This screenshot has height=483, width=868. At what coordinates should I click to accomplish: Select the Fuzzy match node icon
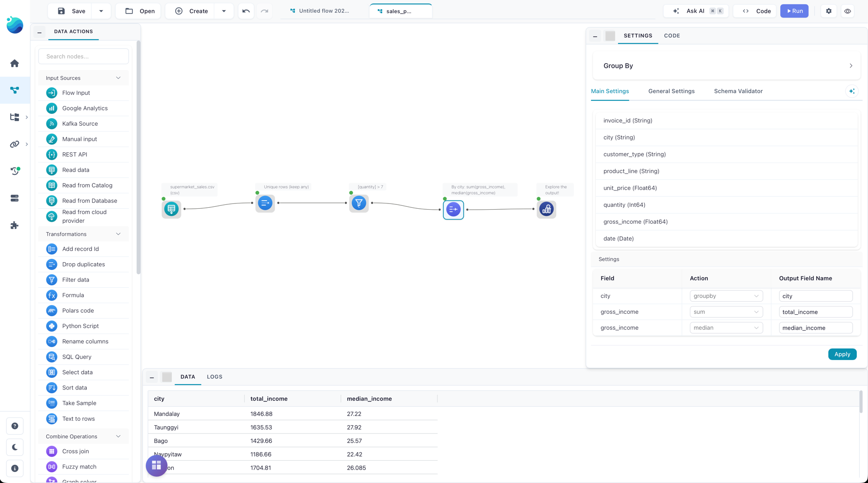click(x=52, y=467)
